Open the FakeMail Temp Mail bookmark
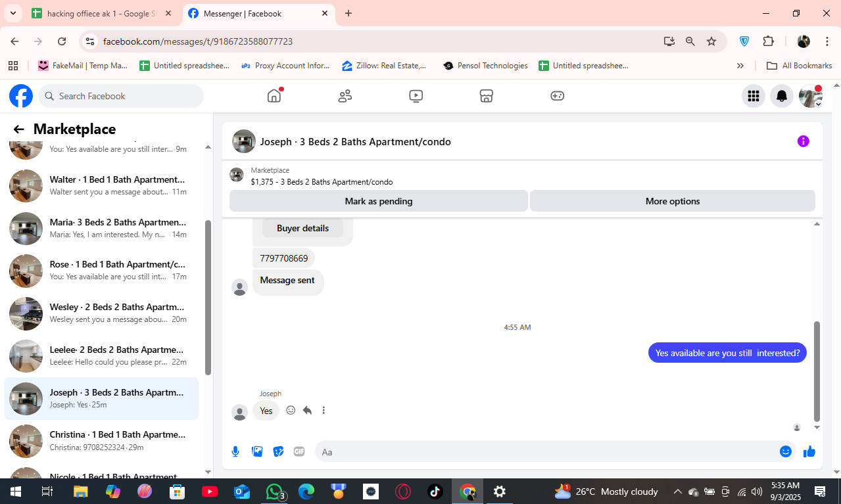The height and width of the screenshot is (504, 841). 83,66
